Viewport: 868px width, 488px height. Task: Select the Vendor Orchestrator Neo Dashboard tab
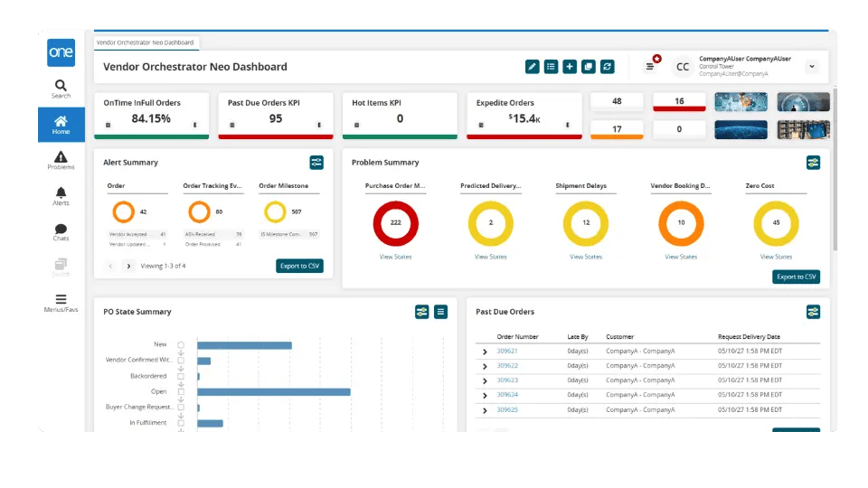(x=146, y=42)
